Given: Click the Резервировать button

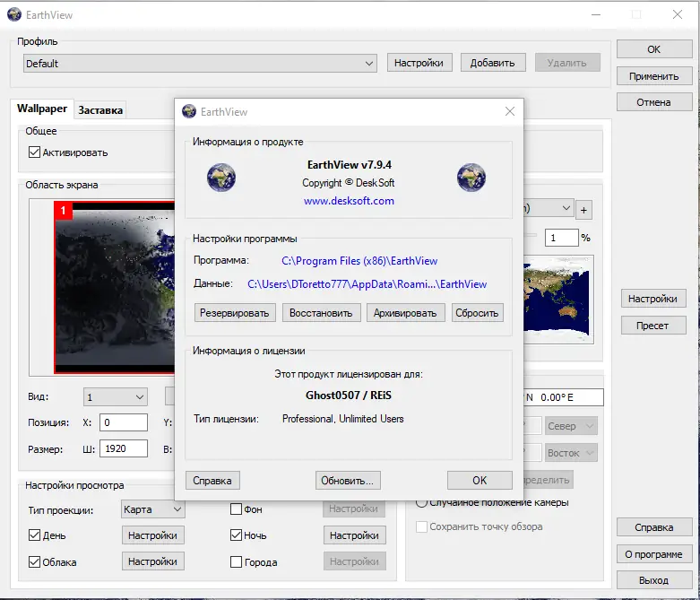Looking at the screenshot, I should [x=235, y=313].
